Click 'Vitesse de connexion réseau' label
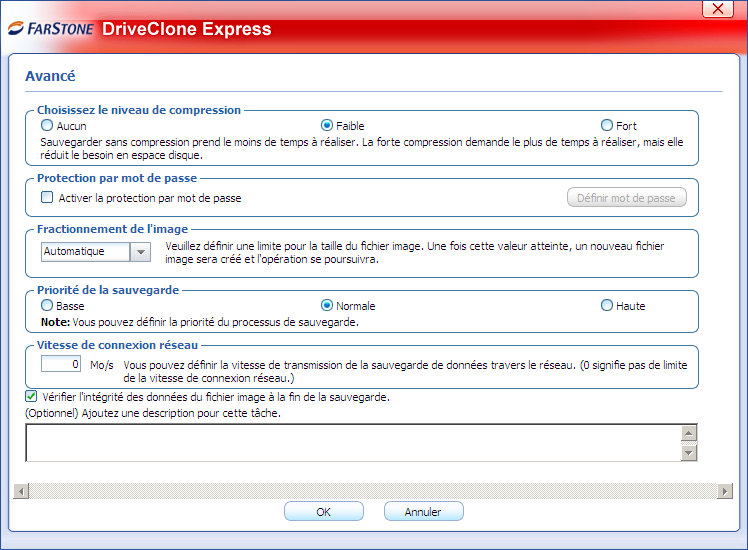748x550 pixels. pos(117,345)
